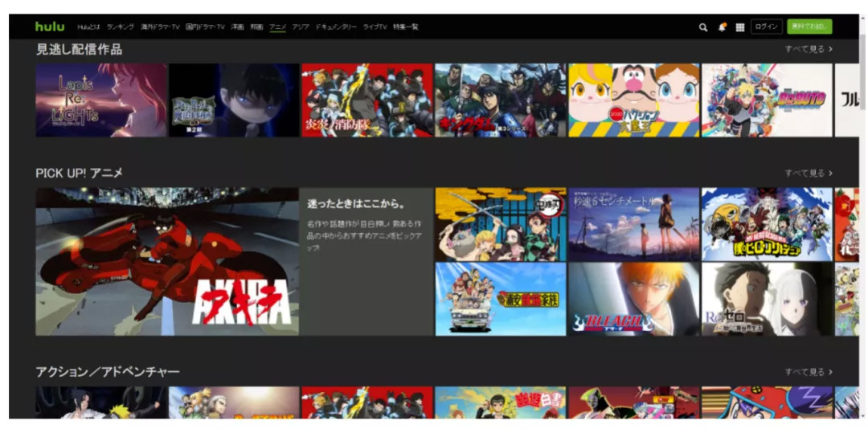Select the ドキュメンタリー menu item
The image size is (868, 429).
[335, 27]
